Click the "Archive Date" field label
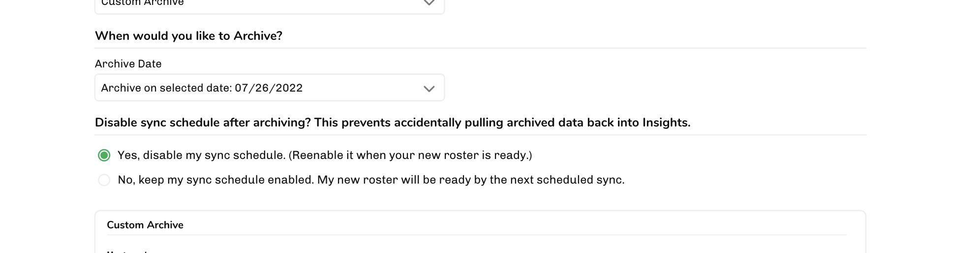The width and height of the screenshot is (980, 253). [x=128, y=64]
